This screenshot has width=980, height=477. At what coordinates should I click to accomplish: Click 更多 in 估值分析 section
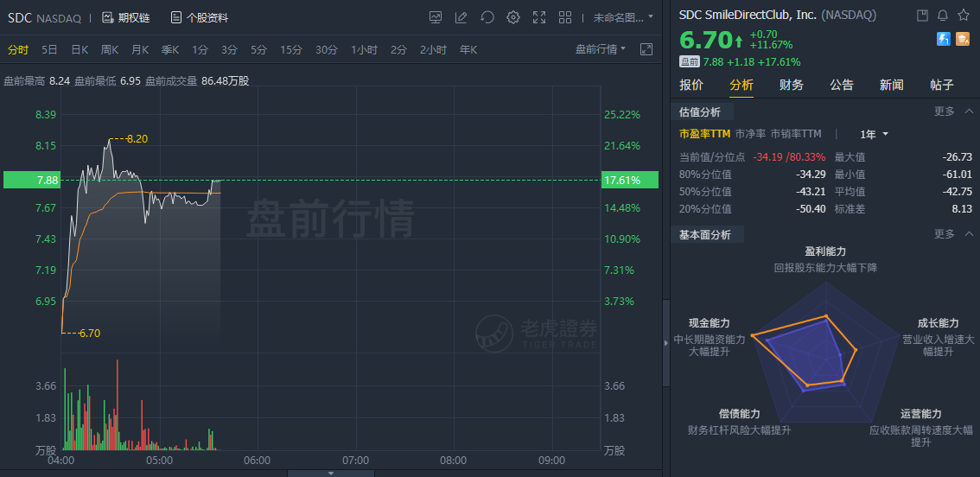point(945,111)
